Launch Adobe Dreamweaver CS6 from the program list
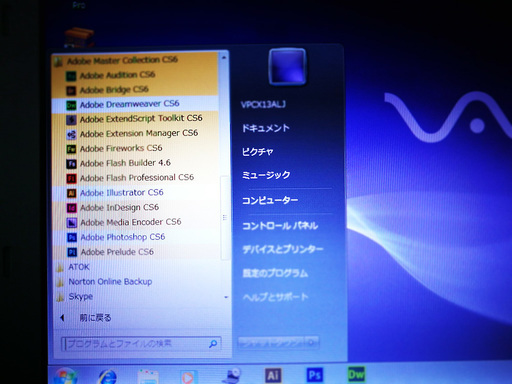 point(135,104)
